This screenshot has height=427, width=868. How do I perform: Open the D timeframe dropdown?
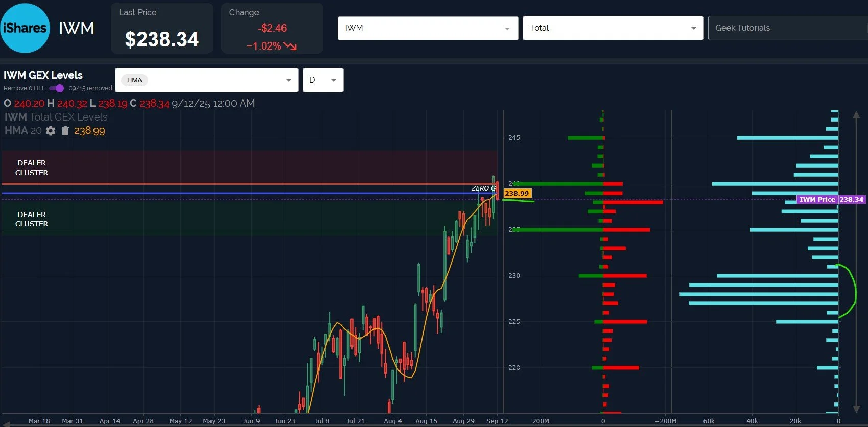(x=323, y=80)
